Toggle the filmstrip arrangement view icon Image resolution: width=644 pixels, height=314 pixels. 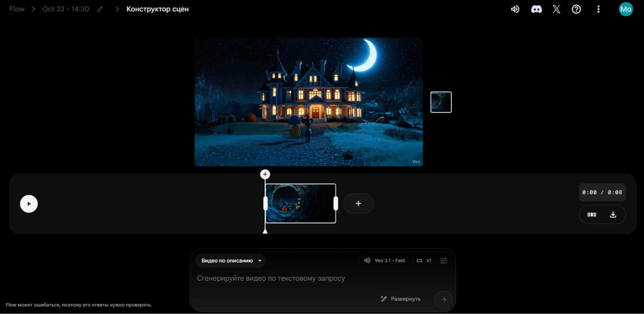pyautogui.click(x=591, y=215)
